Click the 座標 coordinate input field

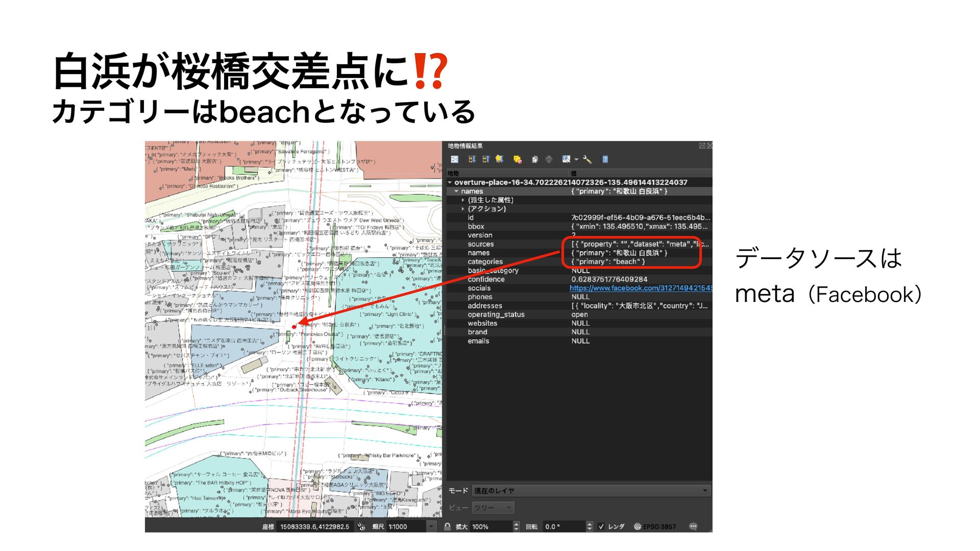[x=314, y=527]
